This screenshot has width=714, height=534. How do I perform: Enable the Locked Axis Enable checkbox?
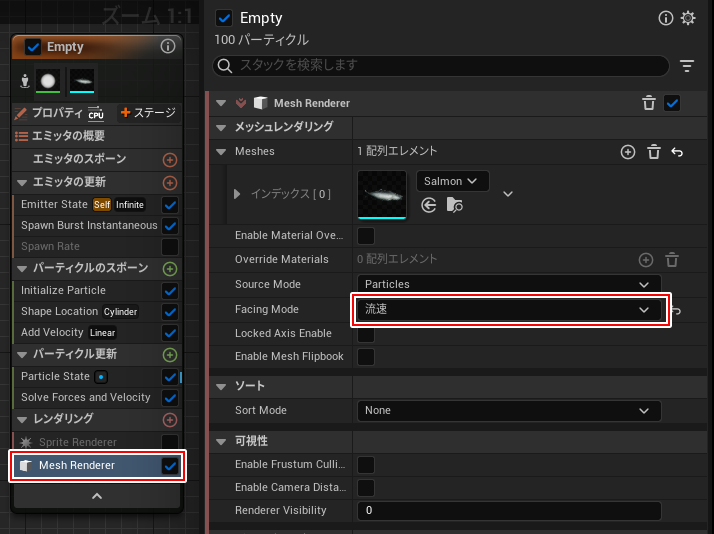[366, 334]
